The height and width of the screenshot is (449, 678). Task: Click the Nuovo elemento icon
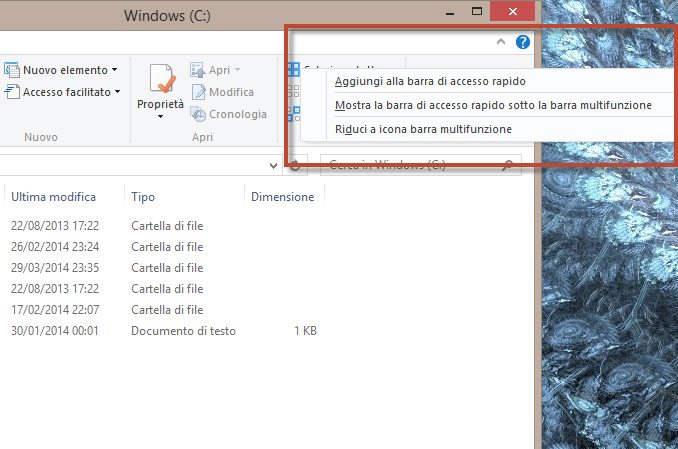11,70
